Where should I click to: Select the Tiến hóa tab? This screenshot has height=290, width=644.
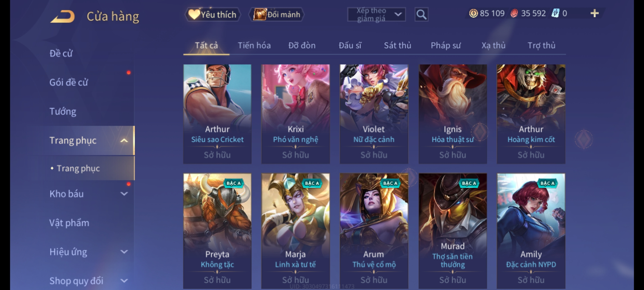click(x=254, y=45)
